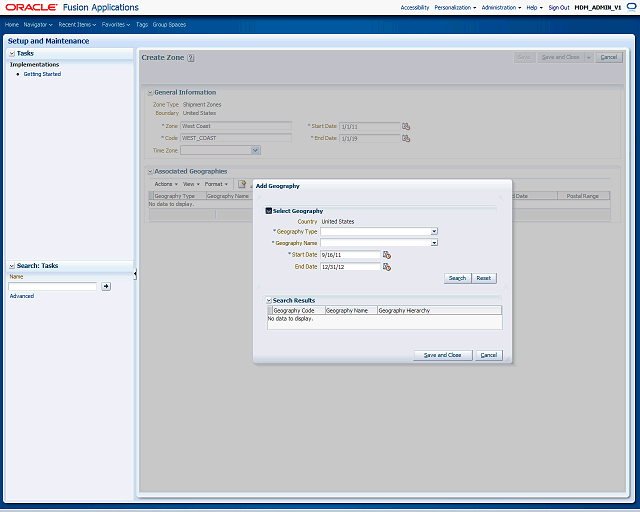Collapse the Select Geography section
The height and width of the screenshot is (512, 640).
coord(269,211)
